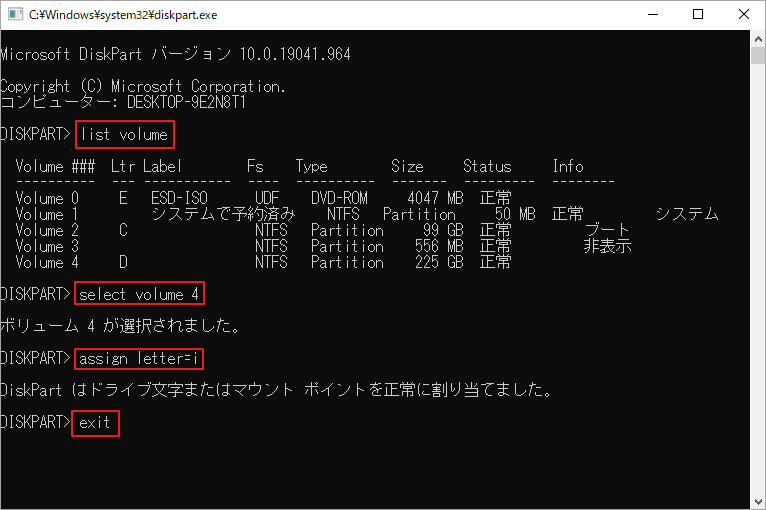Click the Status column header
766x510 pixels.
(x=487, y=166)
